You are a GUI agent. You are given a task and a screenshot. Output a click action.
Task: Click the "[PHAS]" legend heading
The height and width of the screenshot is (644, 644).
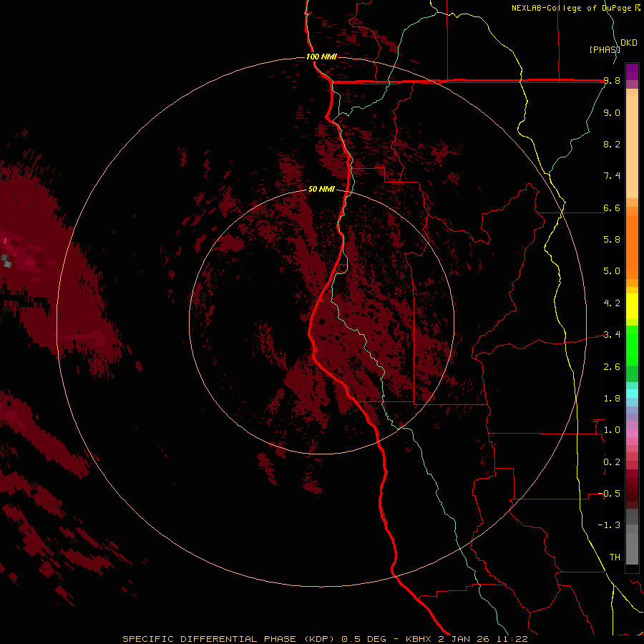coord(605,49)
